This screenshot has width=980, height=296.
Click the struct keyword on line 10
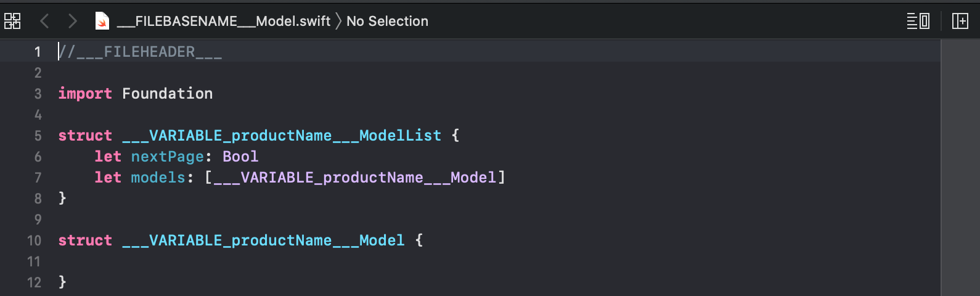pos(85,240)
